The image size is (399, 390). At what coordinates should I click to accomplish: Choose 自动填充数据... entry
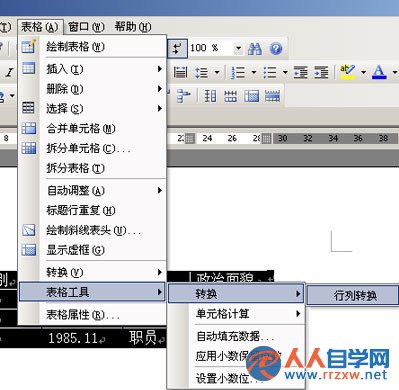[236, 336]
